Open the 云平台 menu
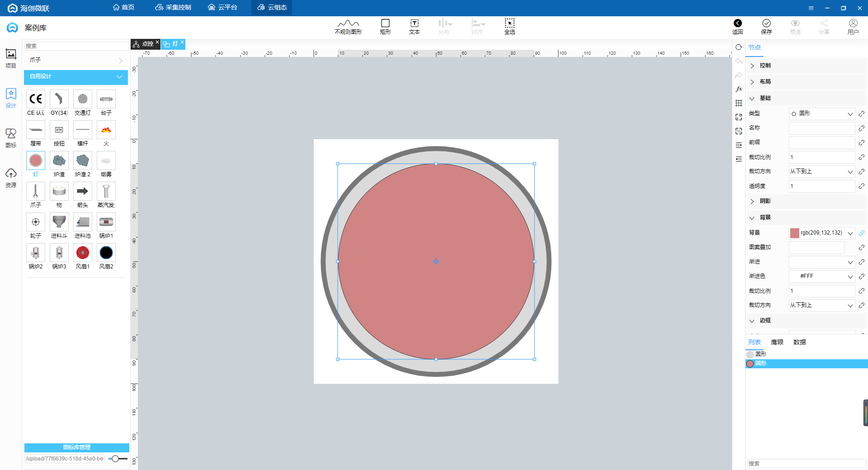 click(222, 8)
